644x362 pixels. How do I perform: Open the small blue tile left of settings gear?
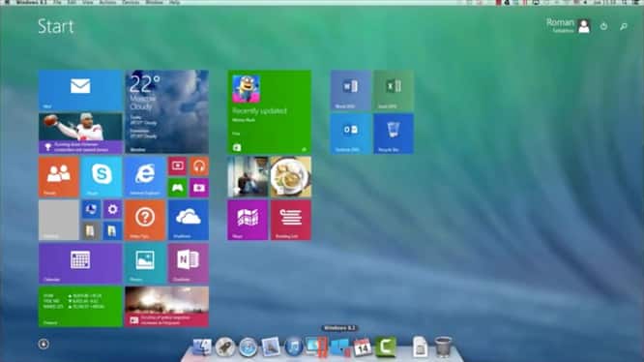(x=91, y=210)
